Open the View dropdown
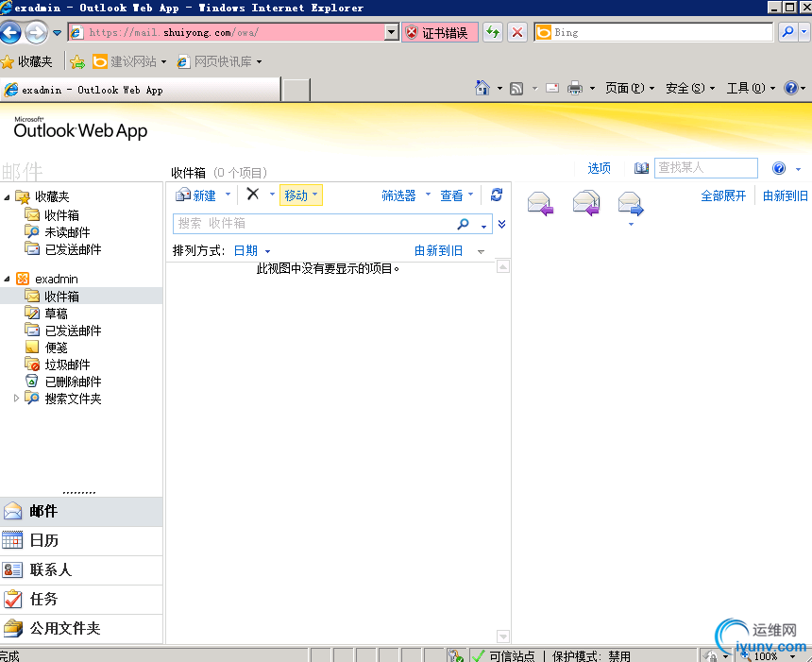 coord(456,195)
